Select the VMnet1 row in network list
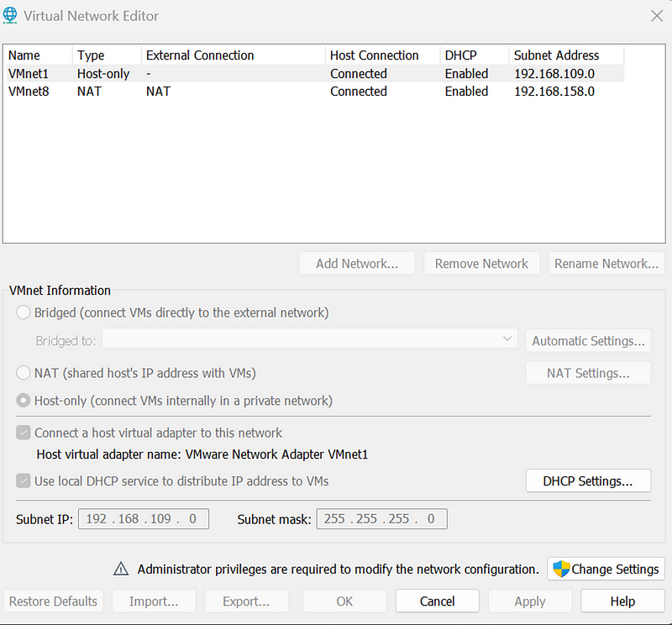672x625 pixels. pos(316,73)
